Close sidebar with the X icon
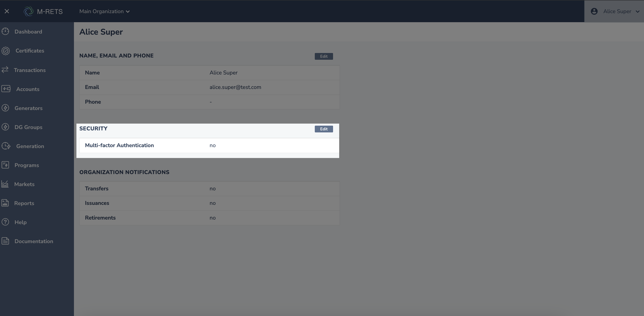 pyautogui.click(x=7, y=11)
